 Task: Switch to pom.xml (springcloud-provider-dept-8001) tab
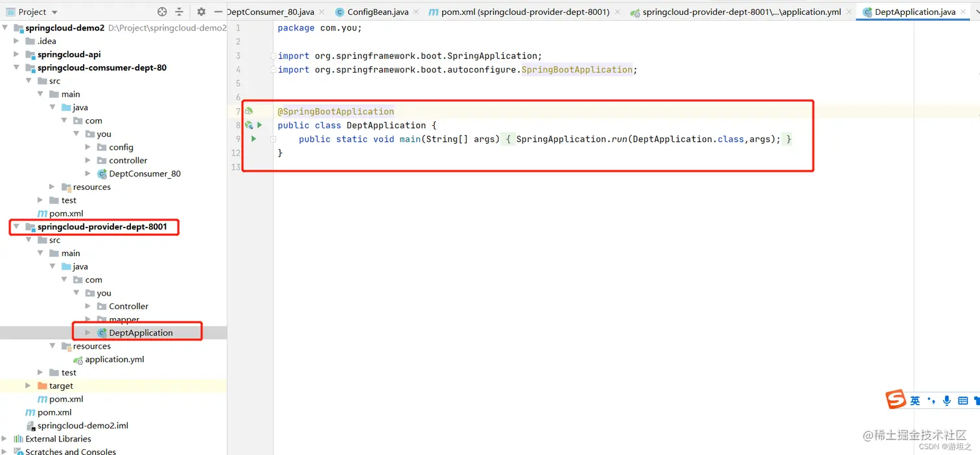pos(526,12)
